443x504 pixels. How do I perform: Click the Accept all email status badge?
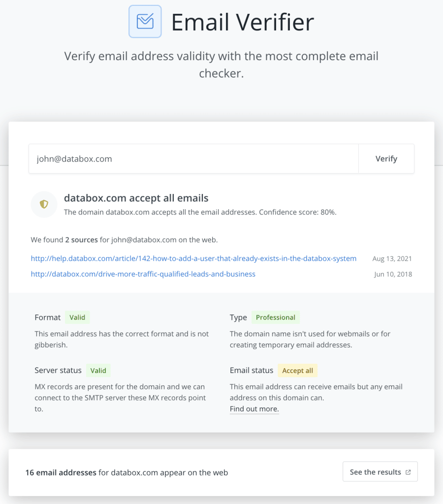pos(297,370)
